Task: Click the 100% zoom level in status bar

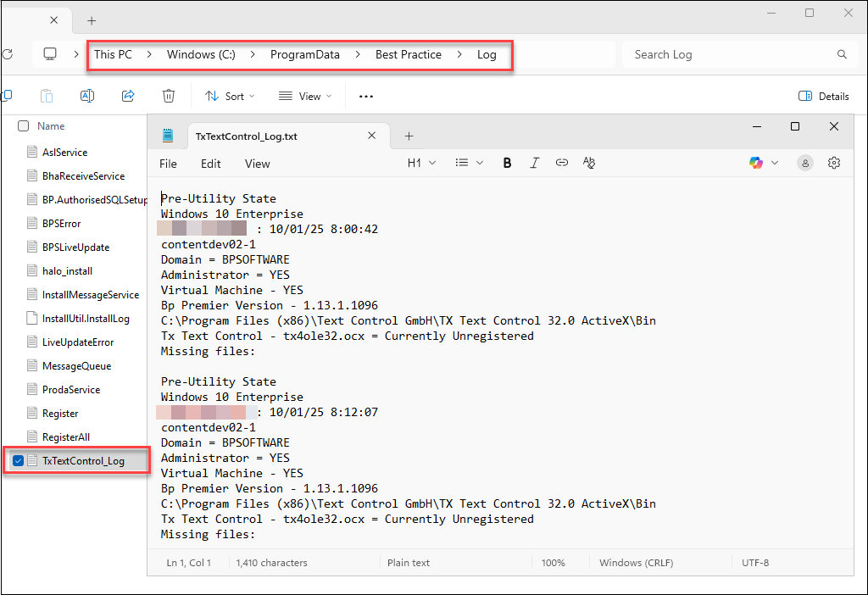Action: click(553, 563)
